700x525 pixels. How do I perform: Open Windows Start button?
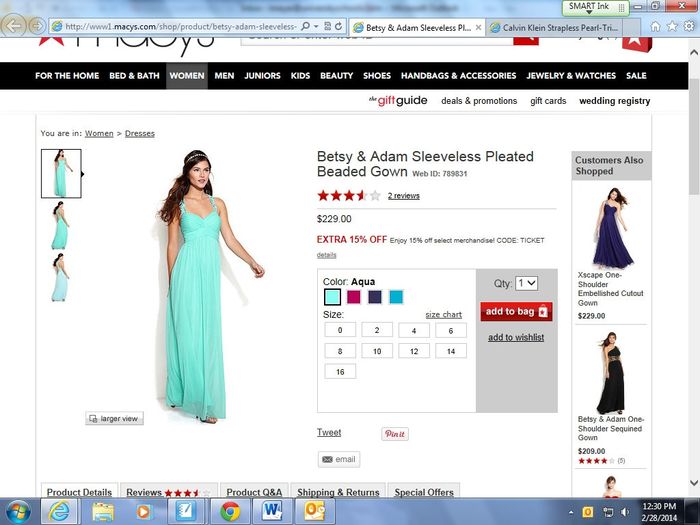(x=18, y=512)
